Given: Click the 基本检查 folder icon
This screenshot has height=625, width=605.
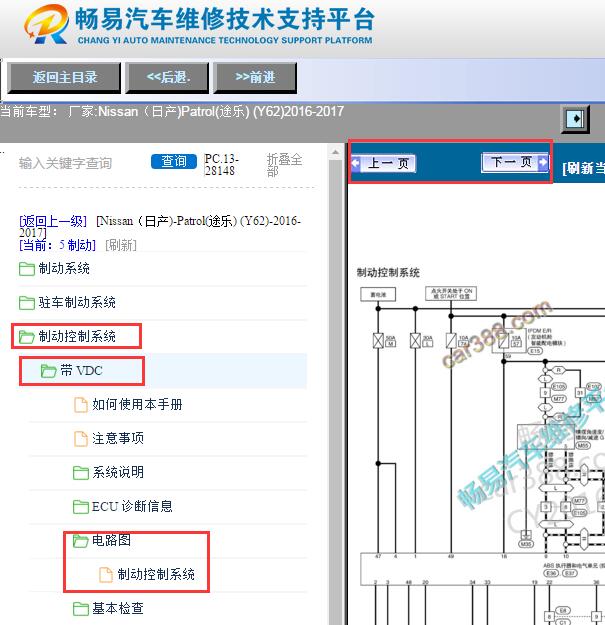Looking at the screenshot, I should tap(81, 609).
